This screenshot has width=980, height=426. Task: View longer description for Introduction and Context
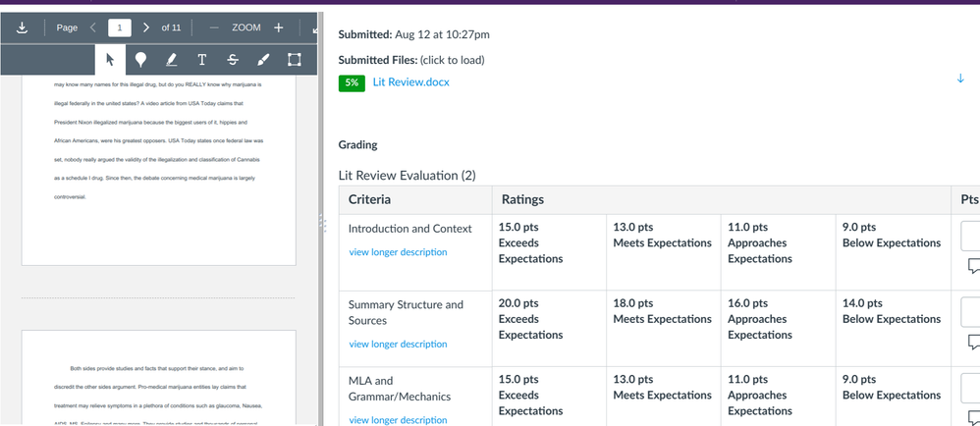coord(398,252)
